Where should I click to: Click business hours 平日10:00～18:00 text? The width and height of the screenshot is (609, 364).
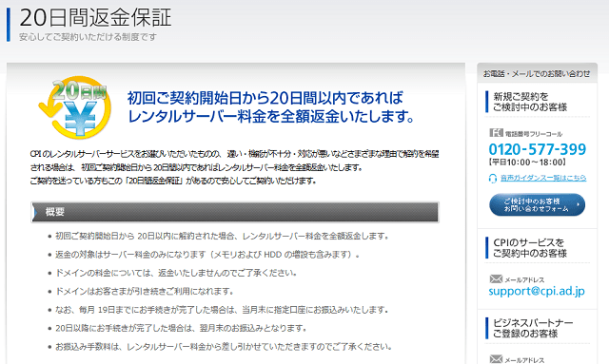(526, 163)
